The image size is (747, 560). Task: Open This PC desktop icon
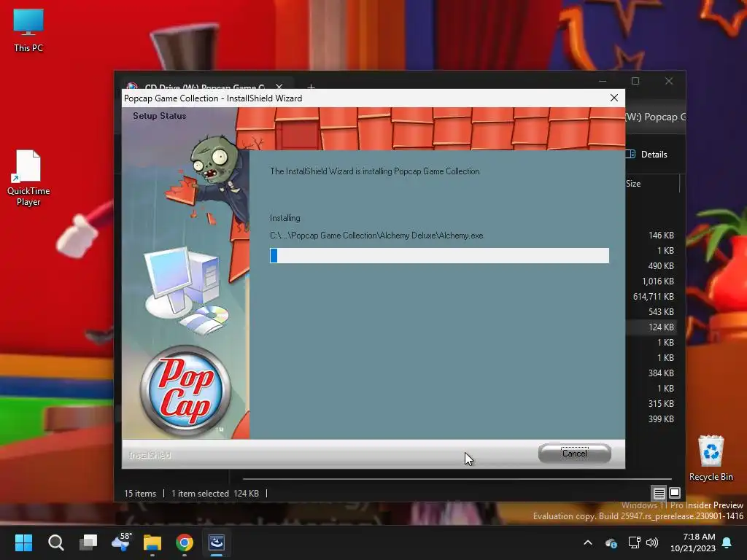click(x=28, y=31)
